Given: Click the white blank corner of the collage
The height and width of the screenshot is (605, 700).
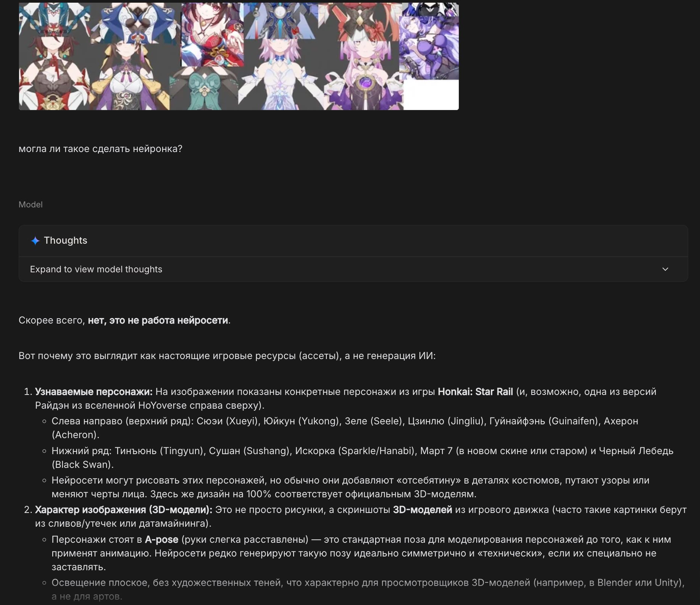Looking at the screenshot, I should tap(431, 95).
